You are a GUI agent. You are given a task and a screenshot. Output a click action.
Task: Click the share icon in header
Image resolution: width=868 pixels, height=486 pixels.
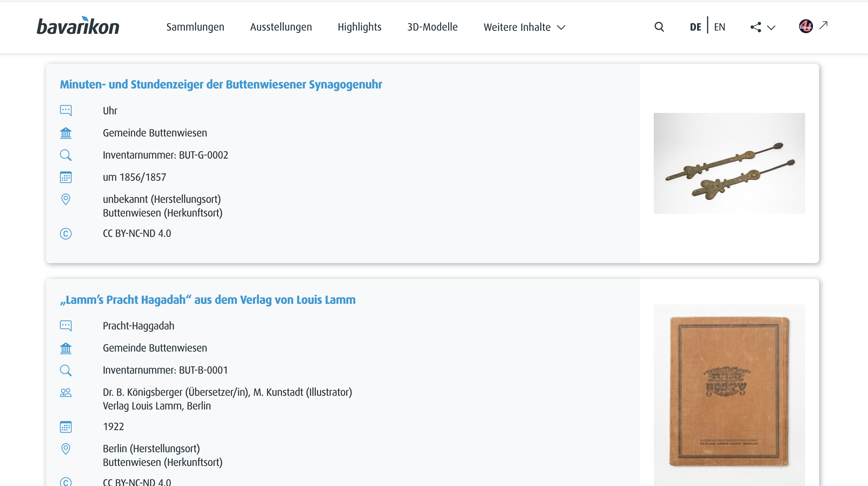click(755, 27)
